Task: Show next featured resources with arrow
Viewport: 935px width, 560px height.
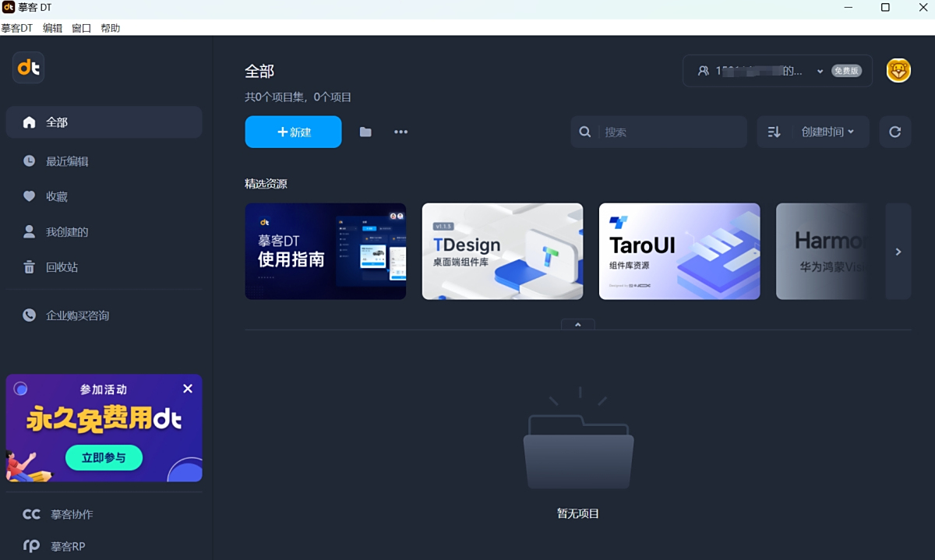Action: [x=898, y=252]
